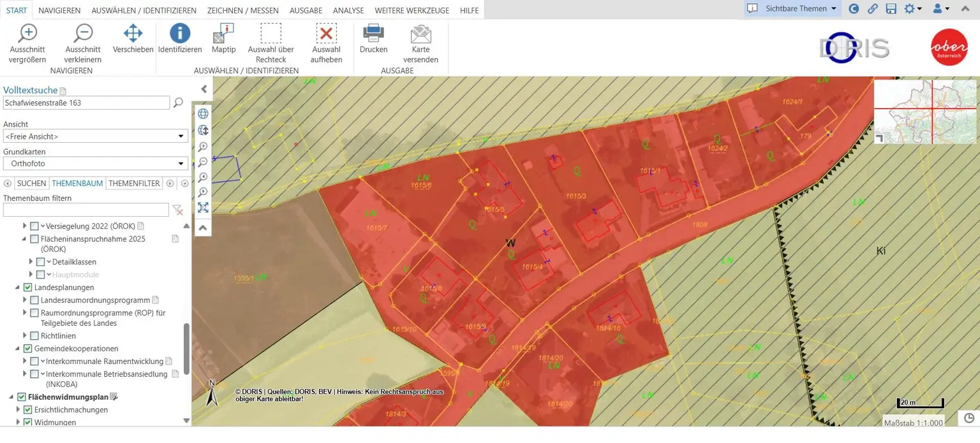Toggle the Flächenwidmungsplan checkbox
Viewport: 980px width, 443px height.
point(22,397)
